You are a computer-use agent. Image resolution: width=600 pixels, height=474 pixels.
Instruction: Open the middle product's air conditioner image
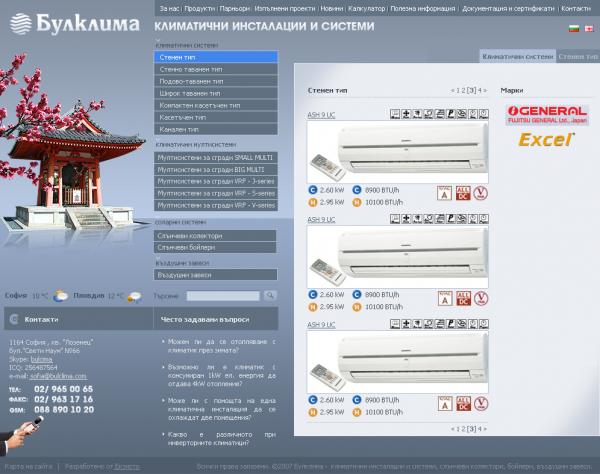click(398, 257)
